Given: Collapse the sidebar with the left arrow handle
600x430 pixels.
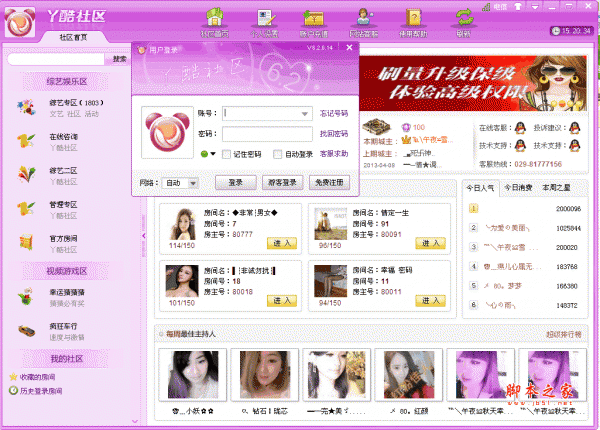Looking at the screenshot, I should (x=144, y=236).
